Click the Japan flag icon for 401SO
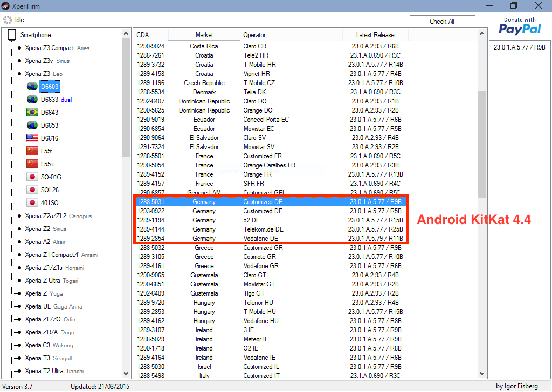 (x=32, y=203)
